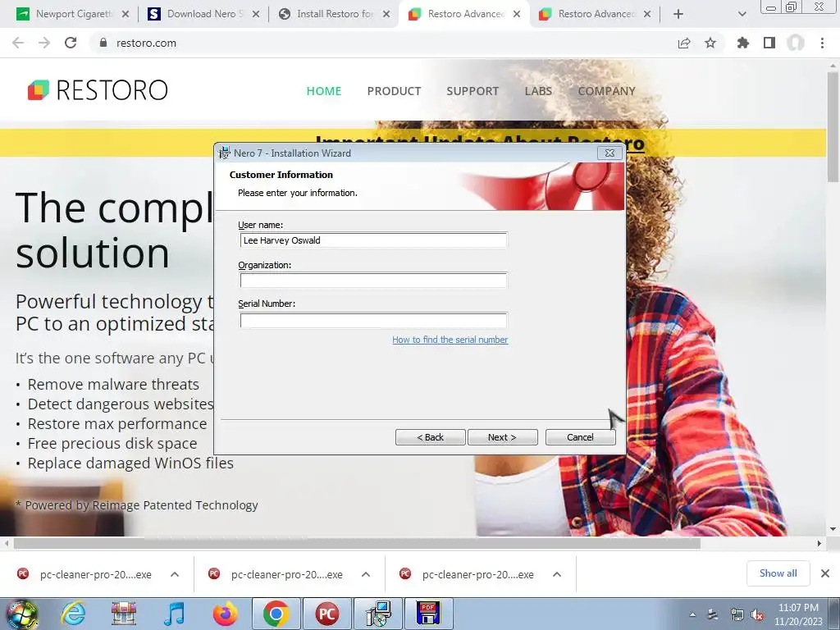This screenshot has width=840, height=630.
Task: Open a new tab with plus icon
Action: tap(678, 14)
